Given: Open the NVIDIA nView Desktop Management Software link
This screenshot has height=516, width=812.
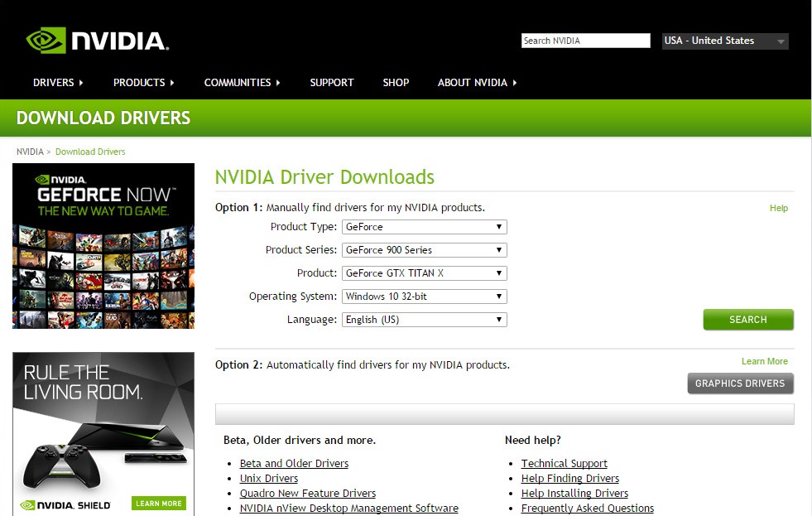Looking at the screenshot, I should pos(349,509).
